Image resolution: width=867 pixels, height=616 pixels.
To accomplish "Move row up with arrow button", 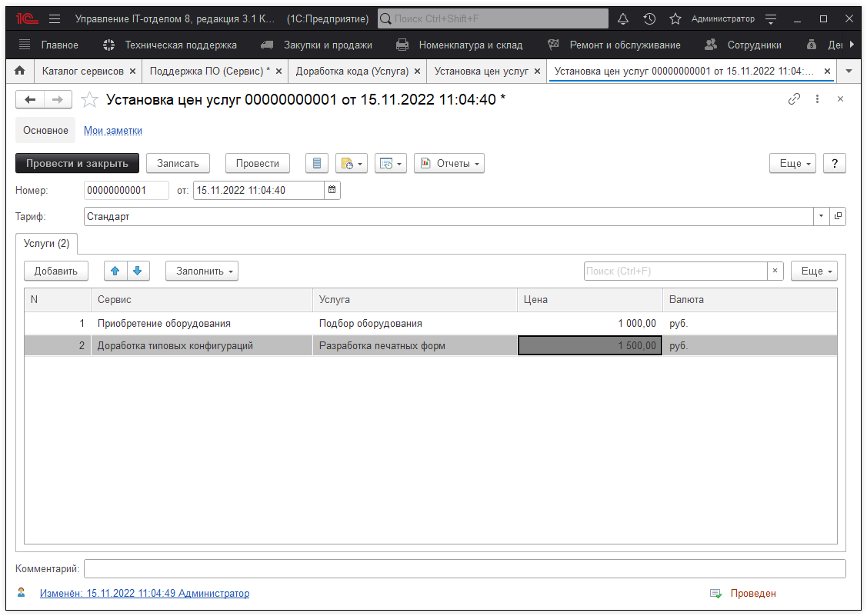I will pos(115,271).
